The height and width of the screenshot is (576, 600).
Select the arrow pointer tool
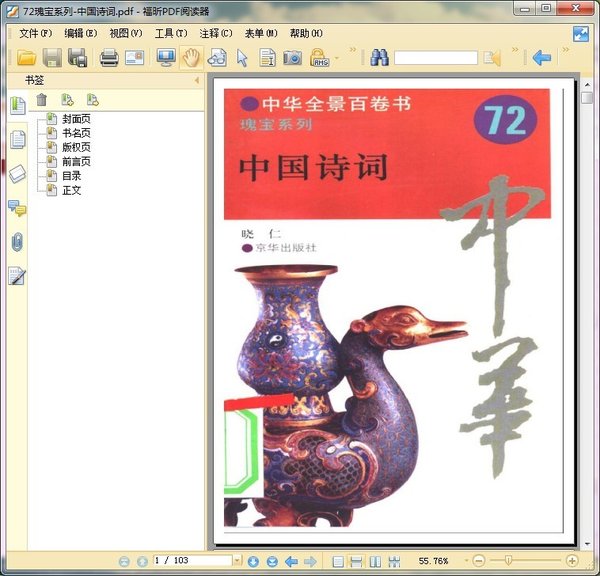(x=242, y=58)
